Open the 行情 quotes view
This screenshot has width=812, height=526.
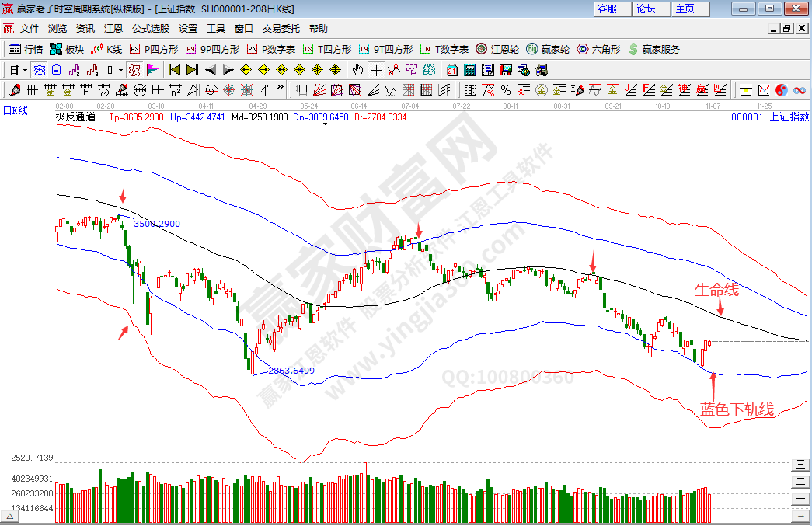coord(26,49)
